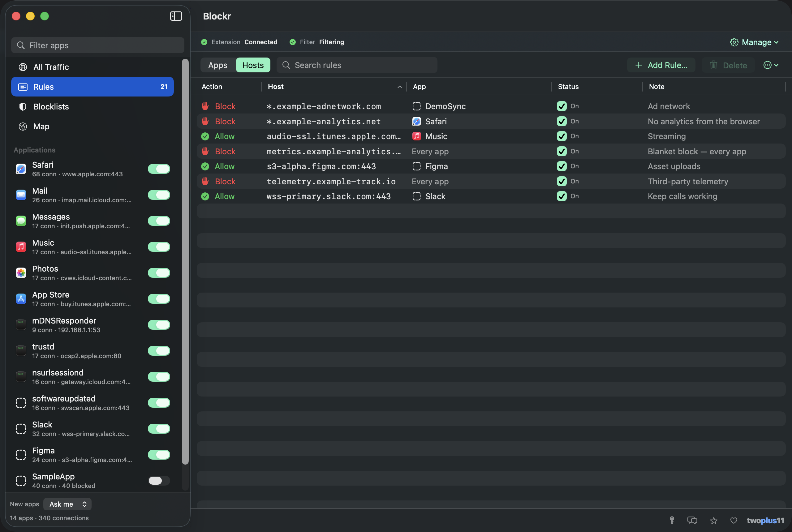
Task: Open All Traffic in sidebar
Action: click(x=92, y=67)
